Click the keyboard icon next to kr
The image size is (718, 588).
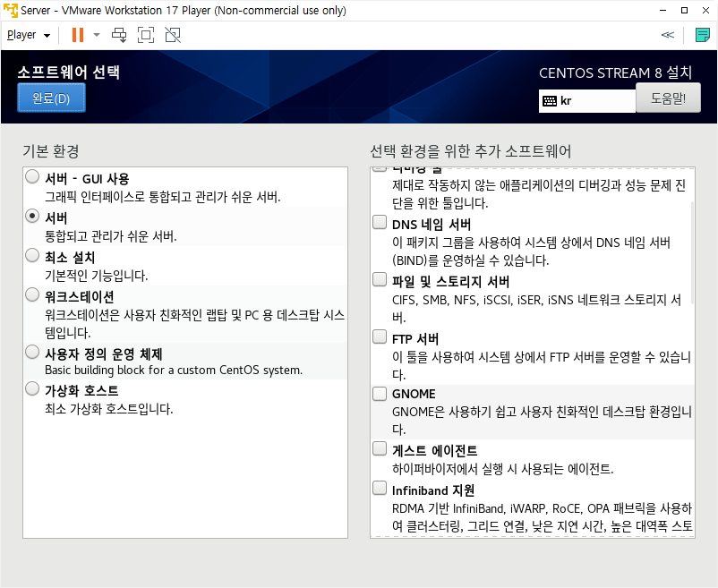[549, 101]
